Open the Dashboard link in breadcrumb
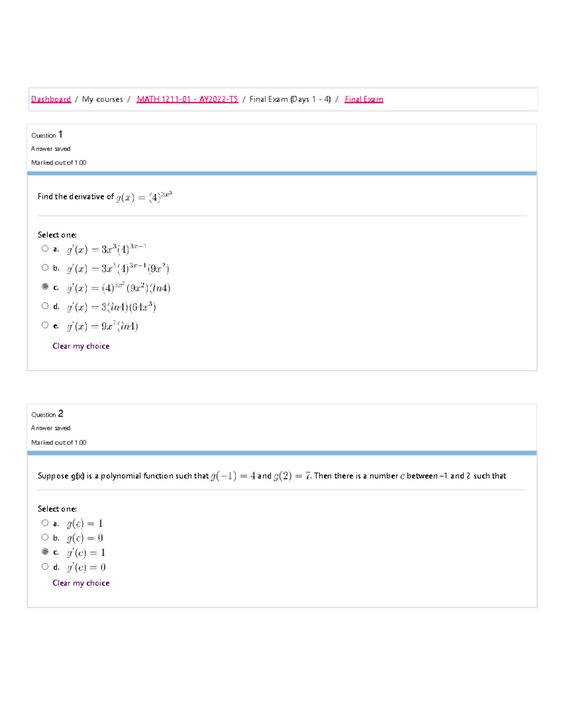The height and width of the screenshot is (728, 563). (x=50, y=99)
